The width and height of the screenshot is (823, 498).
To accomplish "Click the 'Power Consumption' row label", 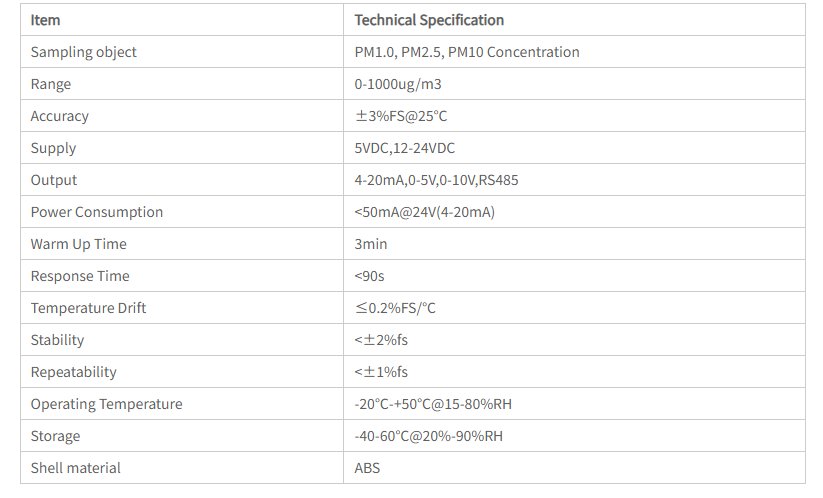I will [97, 212].
